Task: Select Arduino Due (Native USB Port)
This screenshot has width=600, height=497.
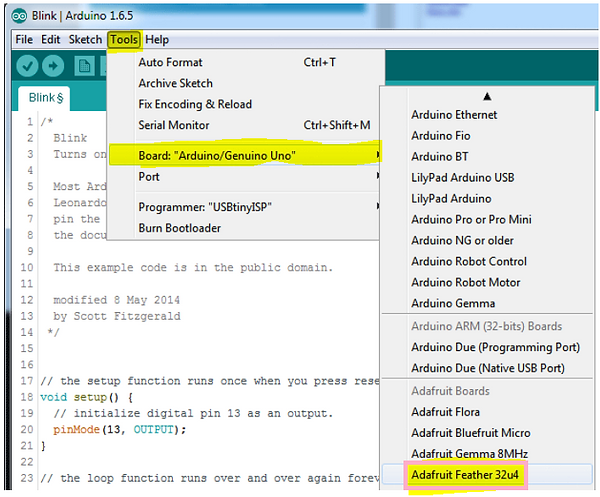Action: click(x=487, y=368)
